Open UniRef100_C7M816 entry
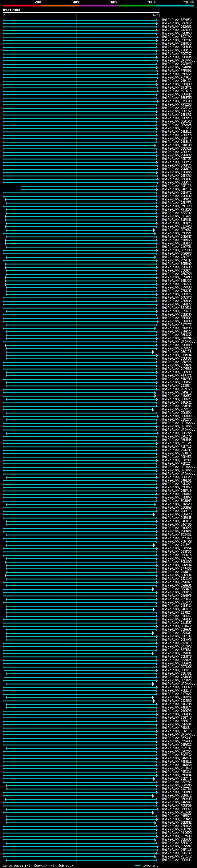This screenshot has width=197, height=868. point(177,200)
